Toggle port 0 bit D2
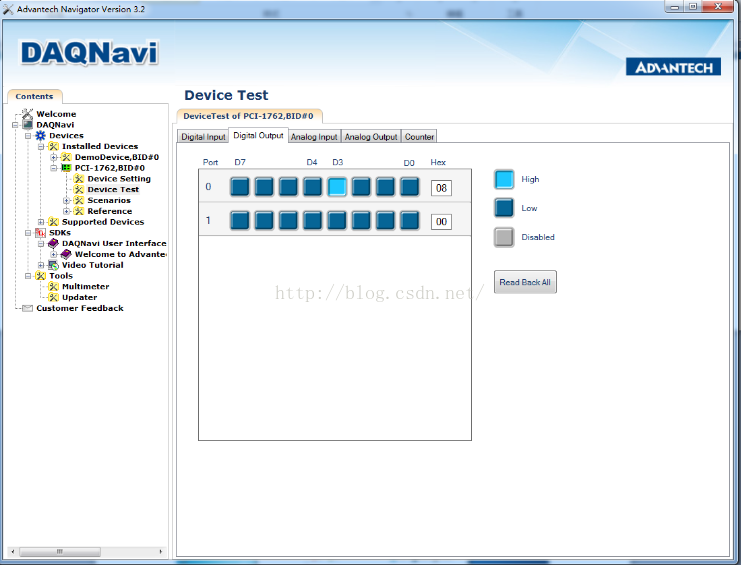The width and height of the screenshot is (741, 565). point(361,187)
